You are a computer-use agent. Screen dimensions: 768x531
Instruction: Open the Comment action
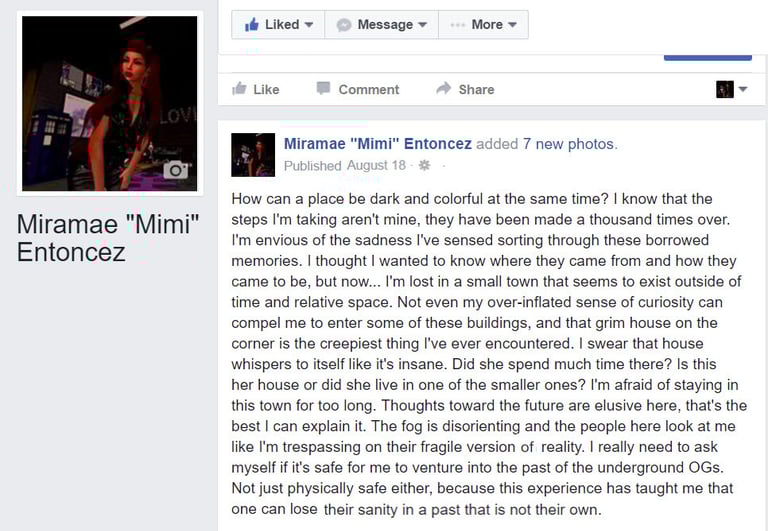(358, 89)
